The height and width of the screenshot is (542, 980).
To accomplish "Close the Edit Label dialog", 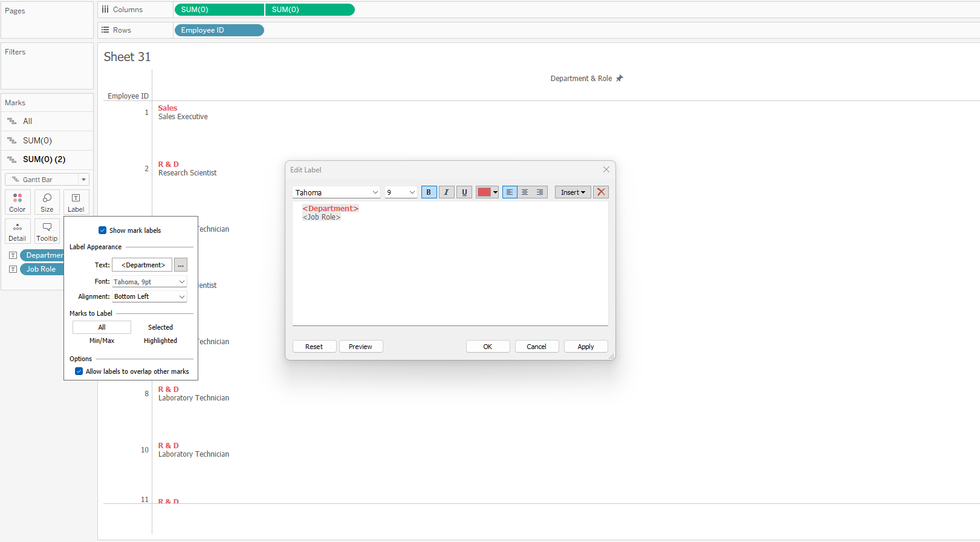I will coord(606,169).
